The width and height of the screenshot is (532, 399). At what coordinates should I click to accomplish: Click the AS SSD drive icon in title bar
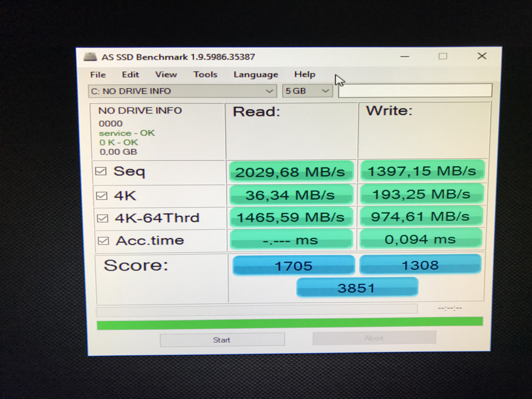90,57
